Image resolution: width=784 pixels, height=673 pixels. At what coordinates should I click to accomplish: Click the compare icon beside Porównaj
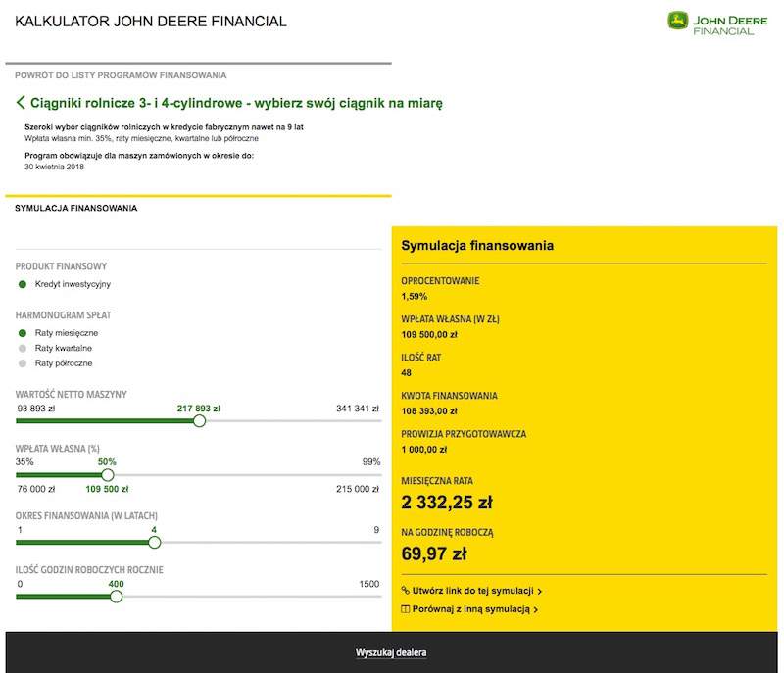coord(405,609)
